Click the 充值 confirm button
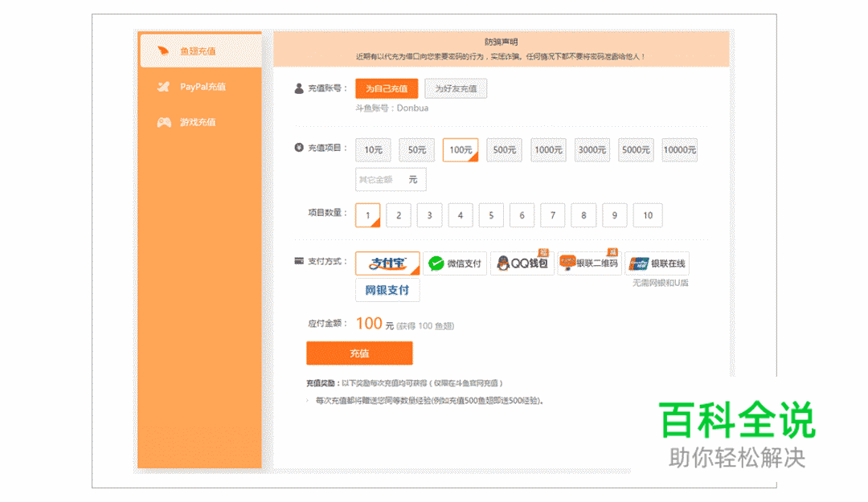 359,353
